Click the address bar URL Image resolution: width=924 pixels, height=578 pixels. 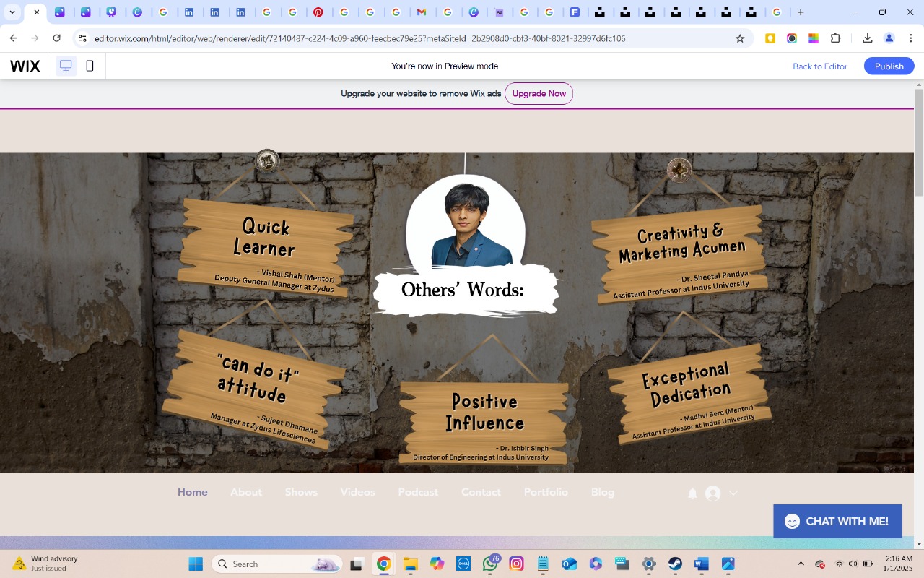coord(359,38)
